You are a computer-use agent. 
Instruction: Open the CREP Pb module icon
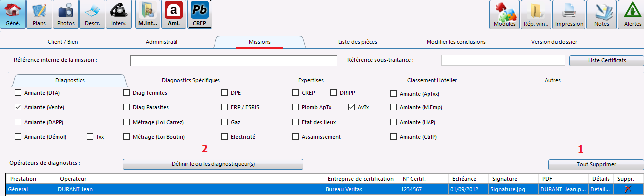click(x=200, y=14)
